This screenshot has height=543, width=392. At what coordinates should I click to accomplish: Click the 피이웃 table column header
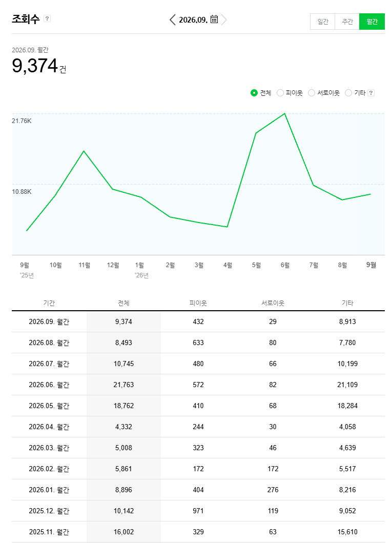pos(198,303)
